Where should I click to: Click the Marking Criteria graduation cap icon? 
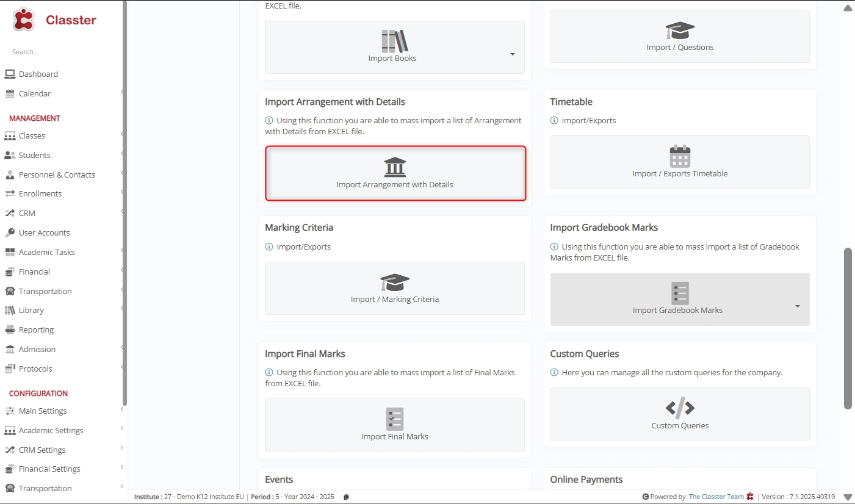(394, 283)
